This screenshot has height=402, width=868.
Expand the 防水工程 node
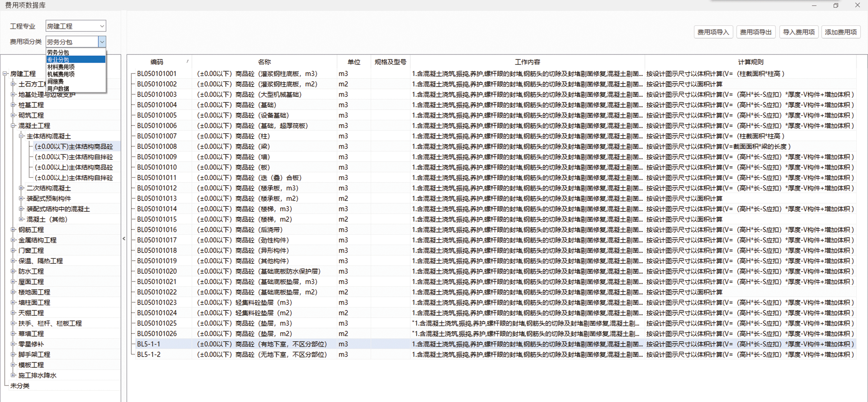13,271
